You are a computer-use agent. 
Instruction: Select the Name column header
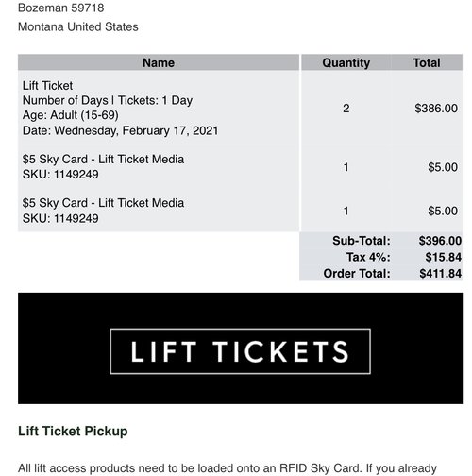tap(159, 62)
